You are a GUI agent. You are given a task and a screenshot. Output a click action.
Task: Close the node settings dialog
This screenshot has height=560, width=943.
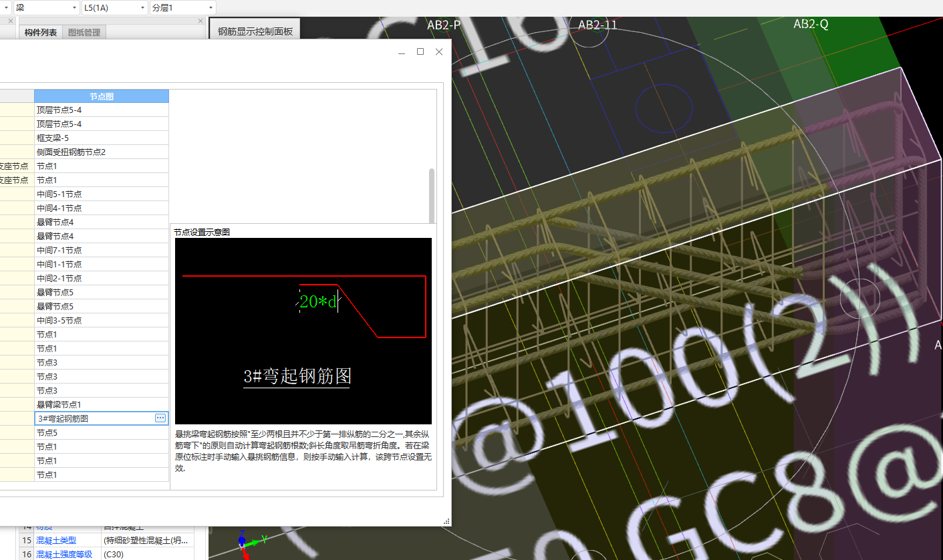439,51
